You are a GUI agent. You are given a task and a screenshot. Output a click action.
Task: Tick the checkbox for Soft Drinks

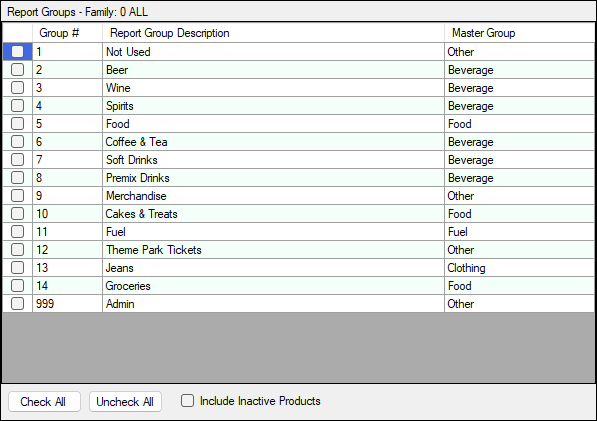pos(18,159)
